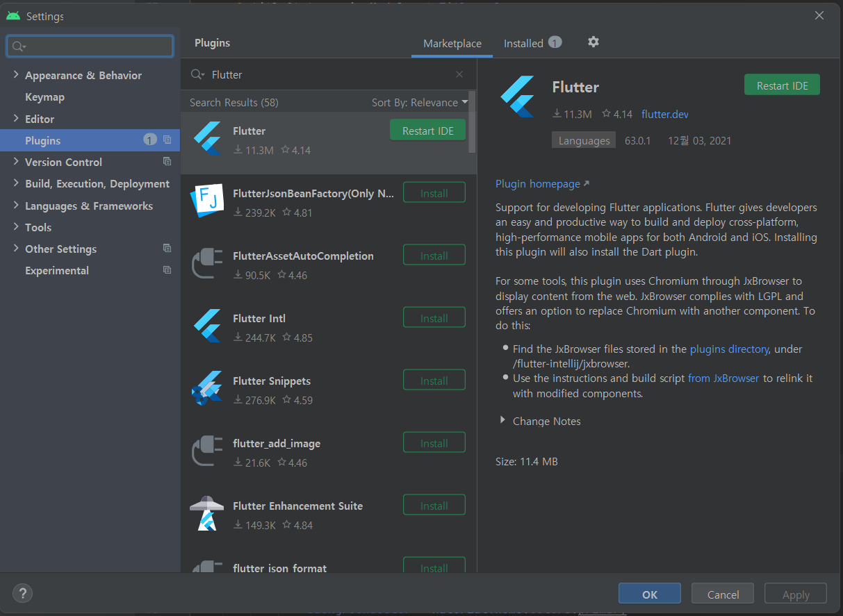Expand Appearance & Behavior settings
This screenshot has height=616, width=843.
point(16,75)
